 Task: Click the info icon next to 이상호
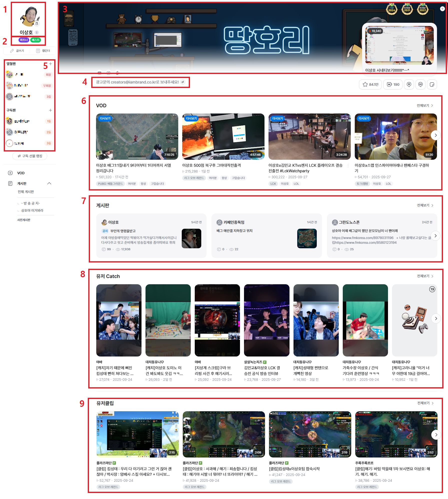point(37,32)
